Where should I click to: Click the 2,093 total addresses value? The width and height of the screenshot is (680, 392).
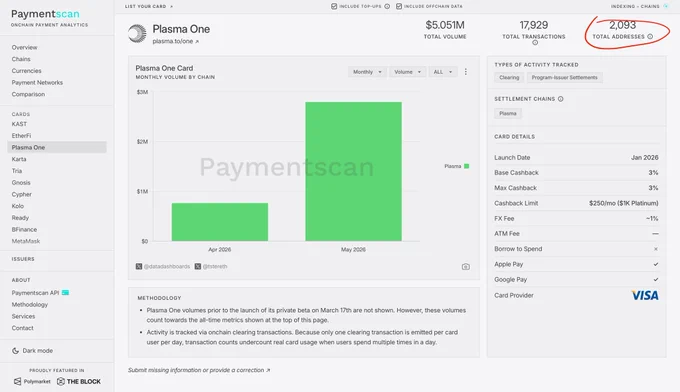[623, 25]
